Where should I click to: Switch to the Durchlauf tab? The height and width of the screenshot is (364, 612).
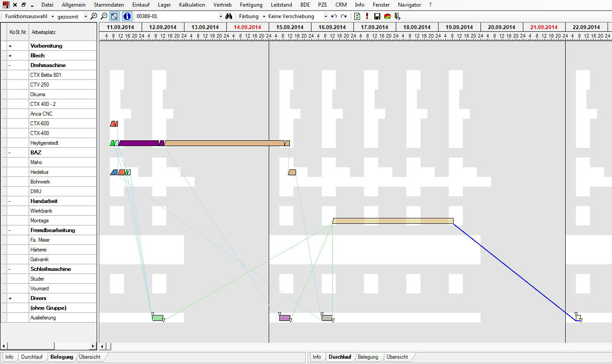coord(32,357)
